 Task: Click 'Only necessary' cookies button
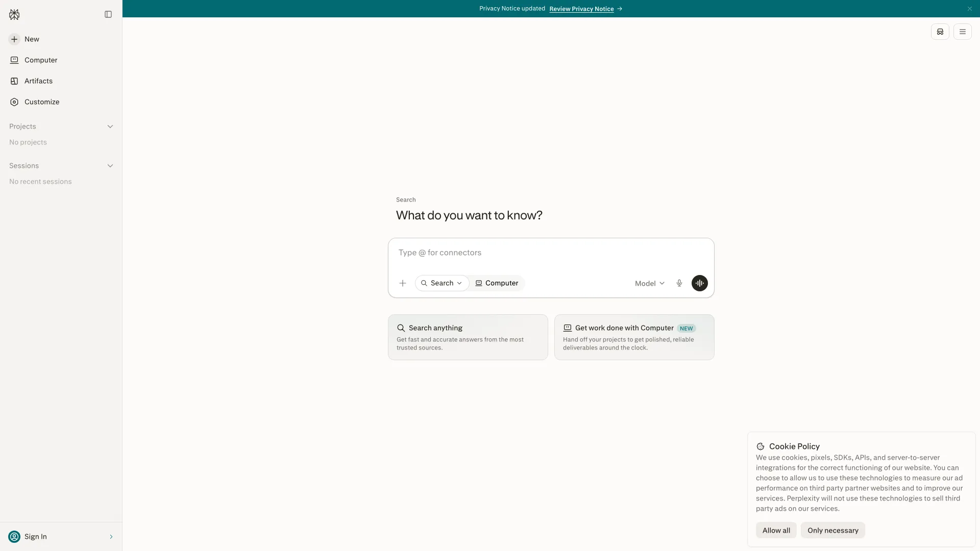point(833,531)
